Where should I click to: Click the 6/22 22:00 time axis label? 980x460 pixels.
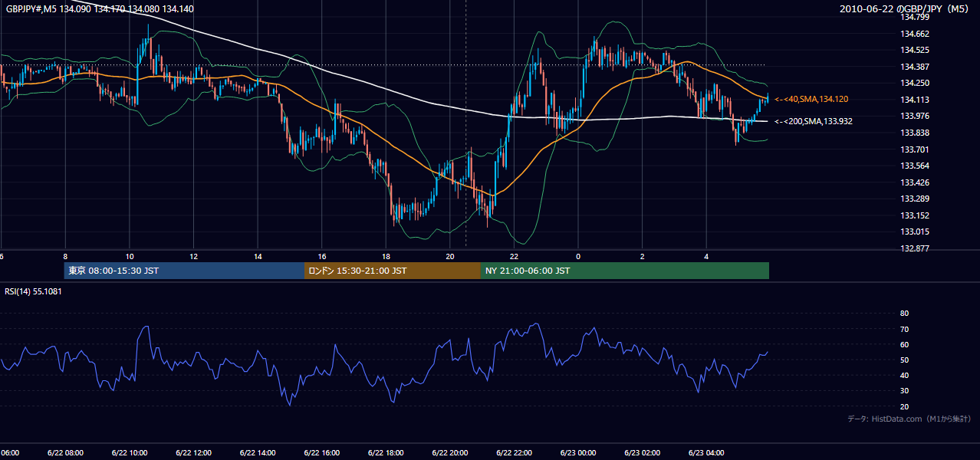coord(514,453)
